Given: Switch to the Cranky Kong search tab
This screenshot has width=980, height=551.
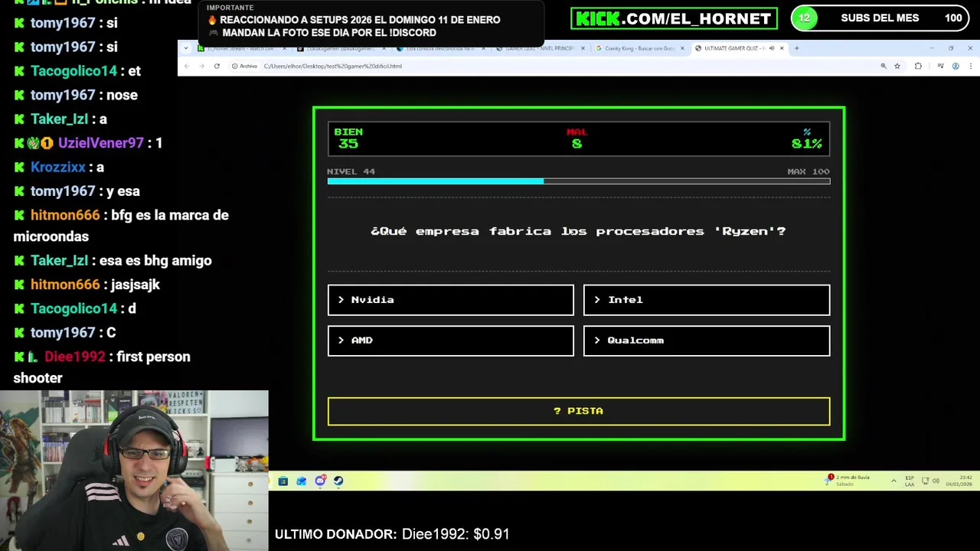Looking at the screenshot, I should coord(640,48).
